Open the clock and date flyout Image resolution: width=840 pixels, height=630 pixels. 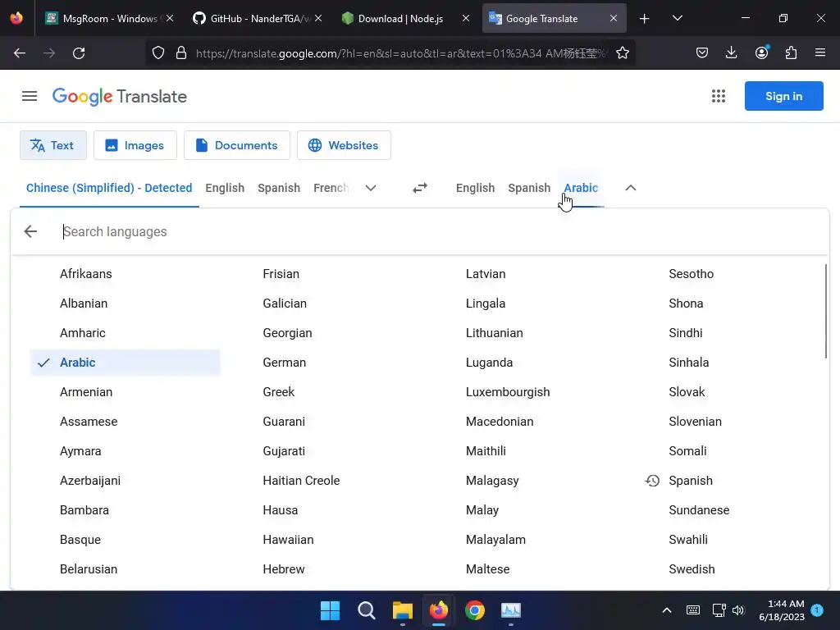pos(782,610)
